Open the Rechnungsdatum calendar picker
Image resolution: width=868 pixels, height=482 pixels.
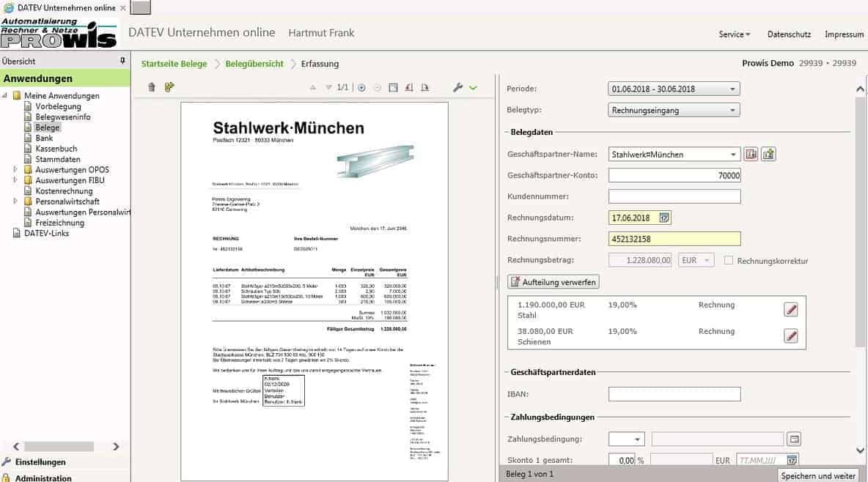click(664, 218)
